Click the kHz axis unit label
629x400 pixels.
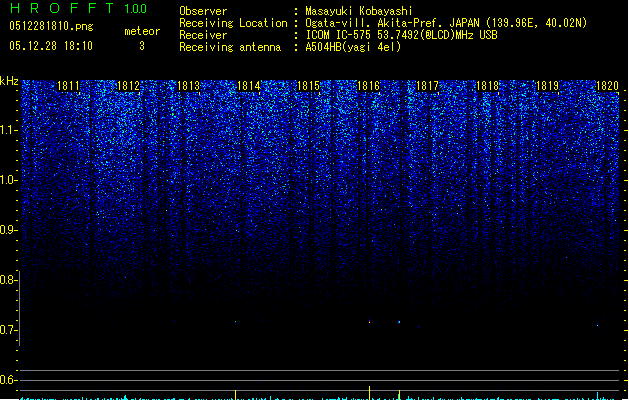[x=9, y=81]
